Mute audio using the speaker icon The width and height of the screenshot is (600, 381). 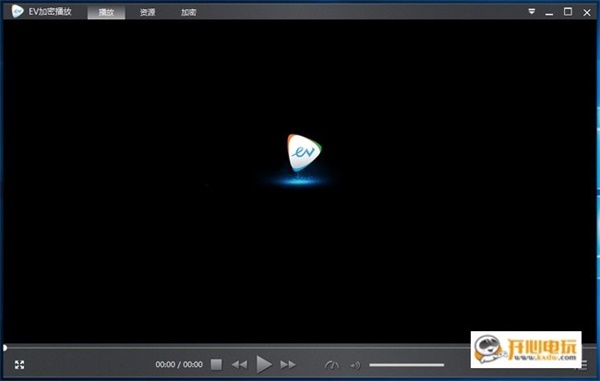[355, 365]
